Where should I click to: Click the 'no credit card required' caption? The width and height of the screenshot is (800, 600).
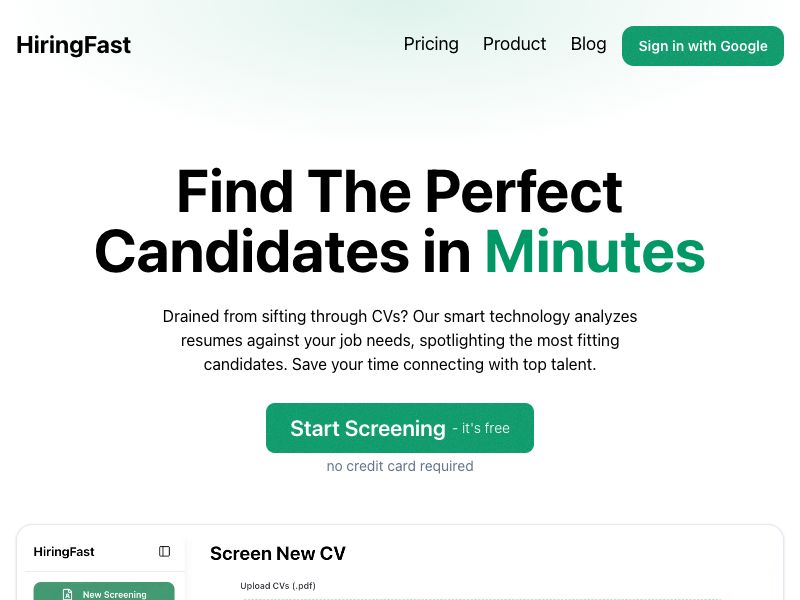click(x=400, y=466)
